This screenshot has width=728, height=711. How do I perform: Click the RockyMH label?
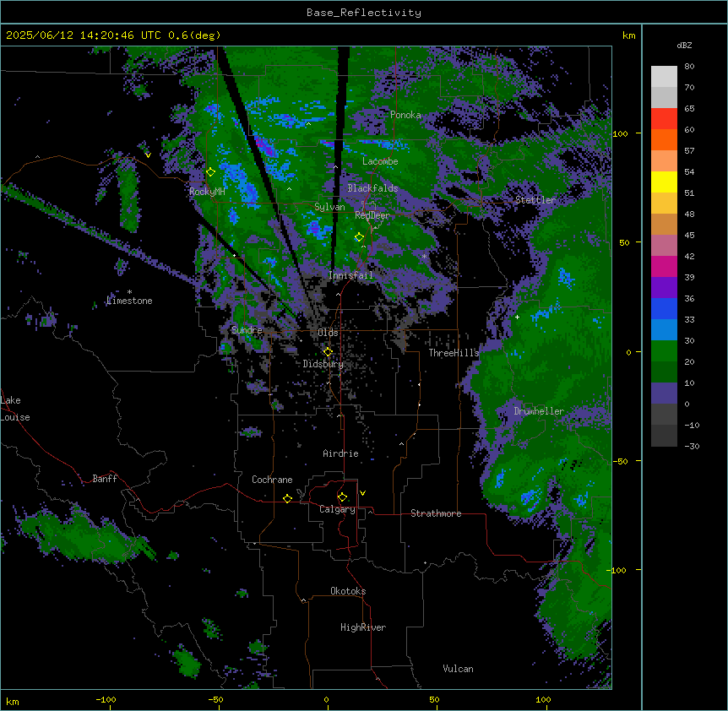[207, 192]
